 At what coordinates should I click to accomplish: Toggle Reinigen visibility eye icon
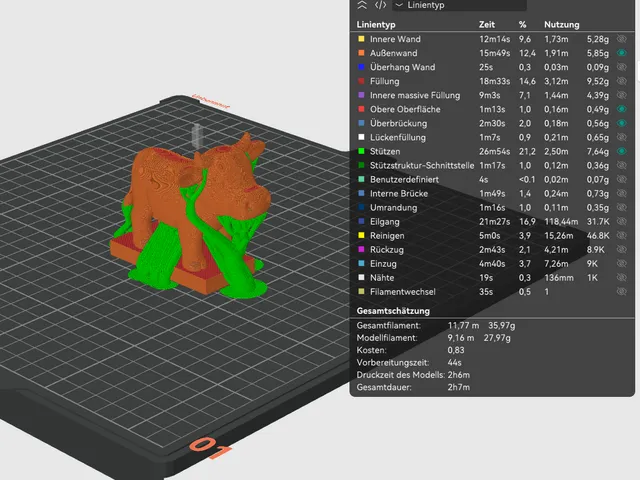621,236
